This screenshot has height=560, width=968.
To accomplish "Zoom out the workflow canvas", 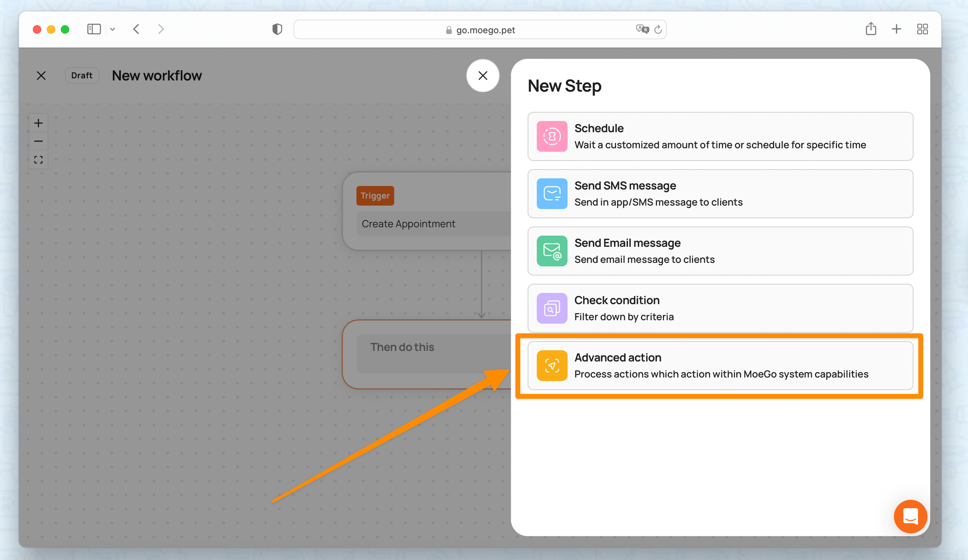I will point(39,141).
